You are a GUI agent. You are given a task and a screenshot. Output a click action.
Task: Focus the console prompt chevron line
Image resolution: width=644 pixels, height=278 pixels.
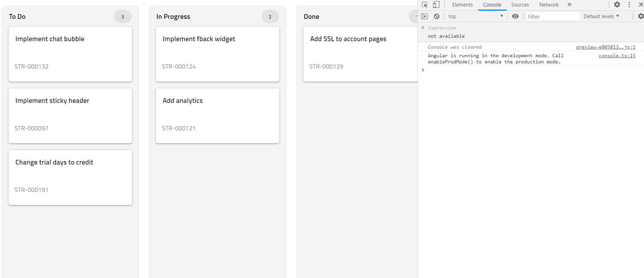click(x=531, y=70)
